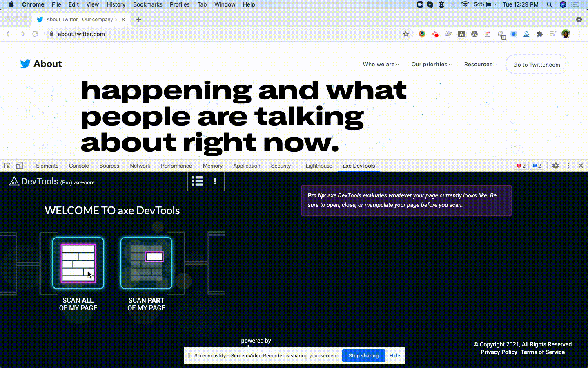Screen dimensions: 588x368
Task: Click the WAVE 'W' extension icon
Action: point(474,34)
